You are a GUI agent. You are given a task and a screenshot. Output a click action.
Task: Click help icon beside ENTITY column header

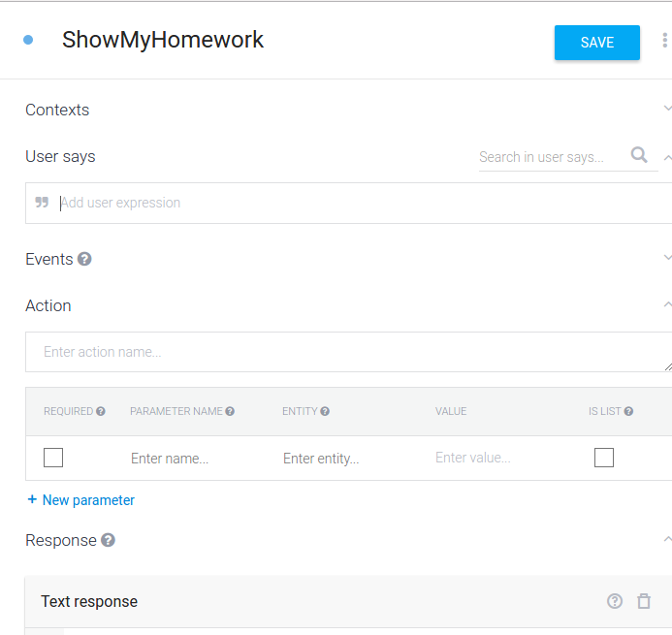[325, 411]
